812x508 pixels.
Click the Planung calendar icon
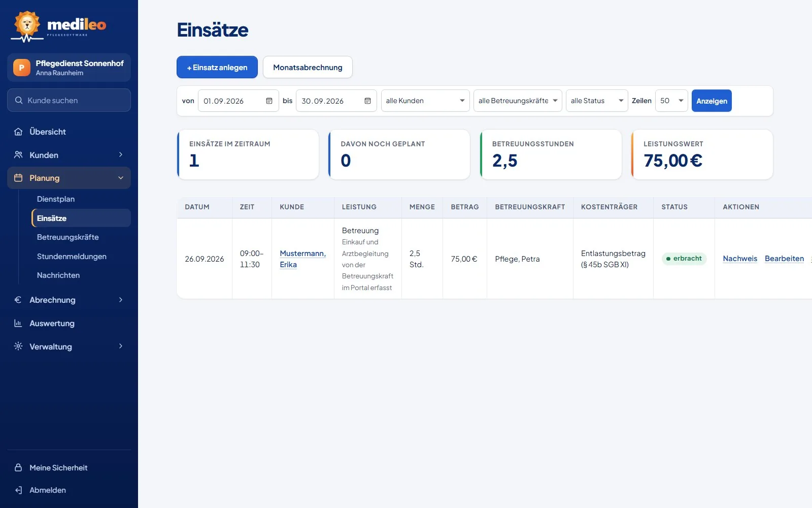click(18, 178)
